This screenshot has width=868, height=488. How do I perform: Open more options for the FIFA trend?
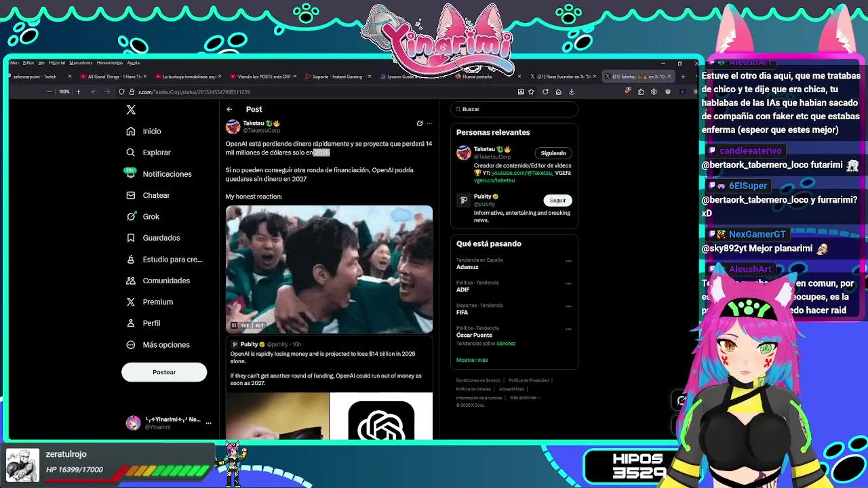[568, 306]
